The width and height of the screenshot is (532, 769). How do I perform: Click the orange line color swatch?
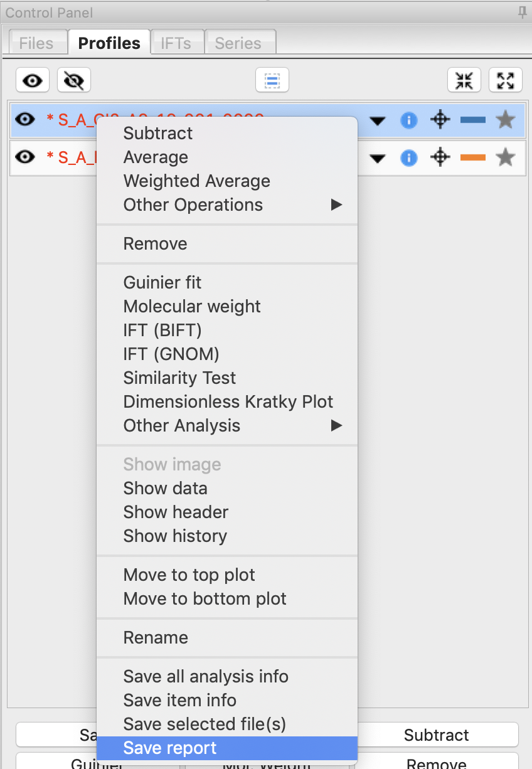click(473, 157)
